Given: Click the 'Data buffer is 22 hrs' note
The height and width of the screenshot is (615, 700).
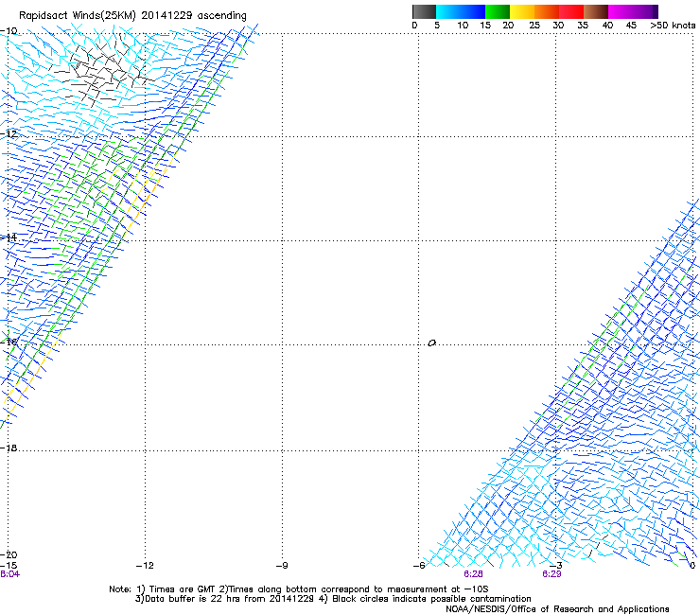Looking at the screenshot, I should (x=333, y=599).
